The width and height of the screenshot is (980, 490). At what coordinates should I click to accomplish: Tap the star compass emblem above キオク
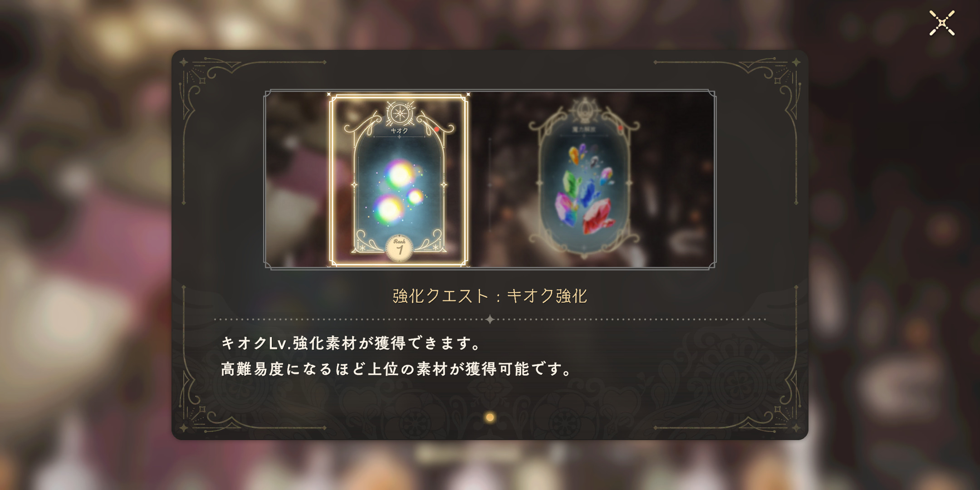tap(400, 113)
